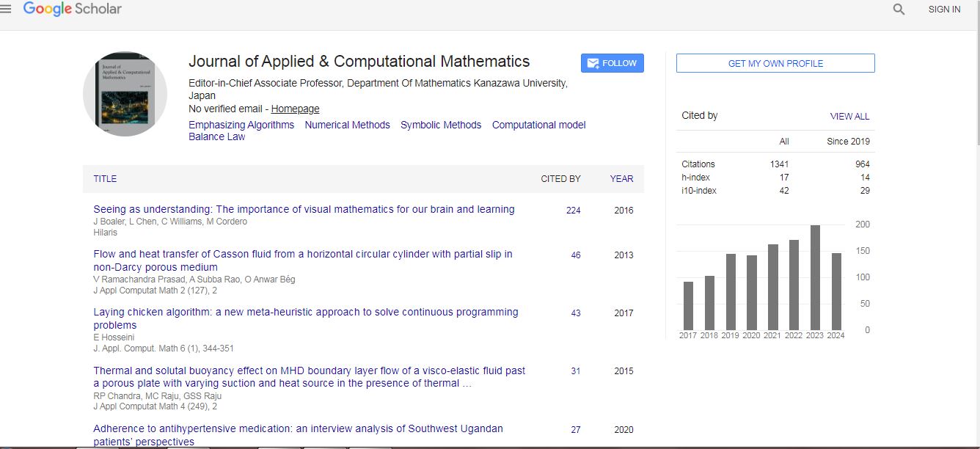Click View All citations link
Image resolution: width=980 pixels, height=449 pixels.
point(849,116)
